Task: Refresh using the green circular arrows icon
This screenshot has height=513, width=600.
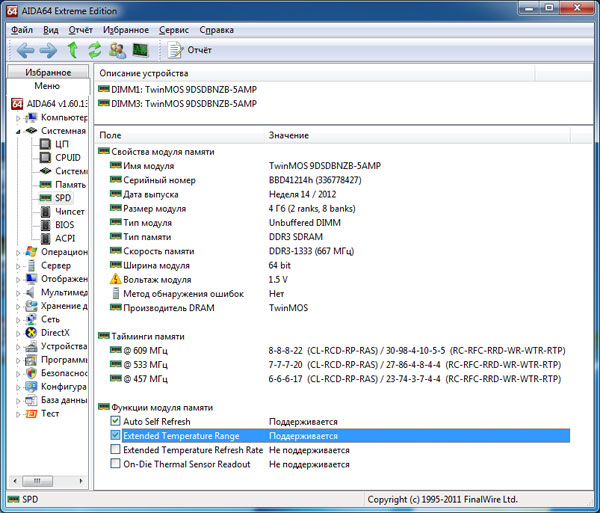Action: tap(95, 50)
